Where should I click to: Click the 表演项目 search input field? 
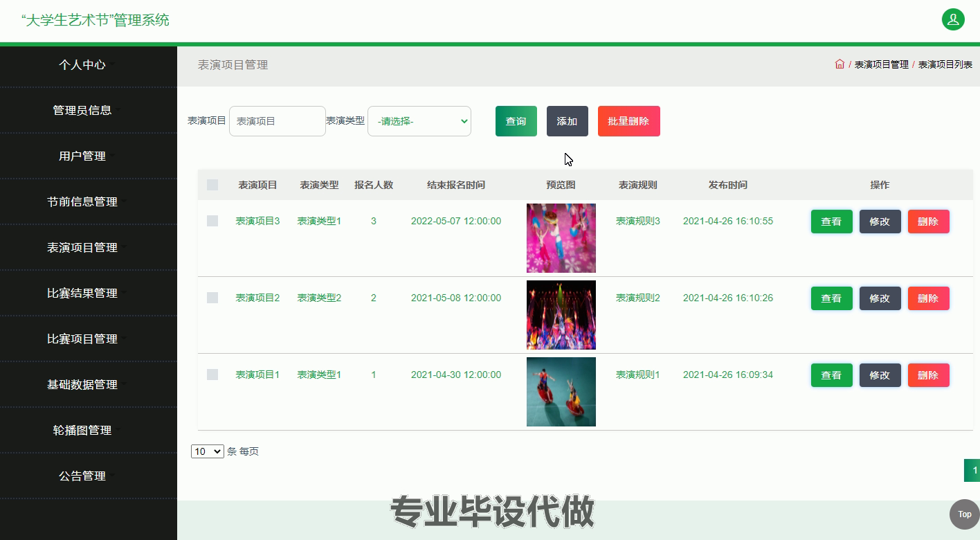coord(278,121)
